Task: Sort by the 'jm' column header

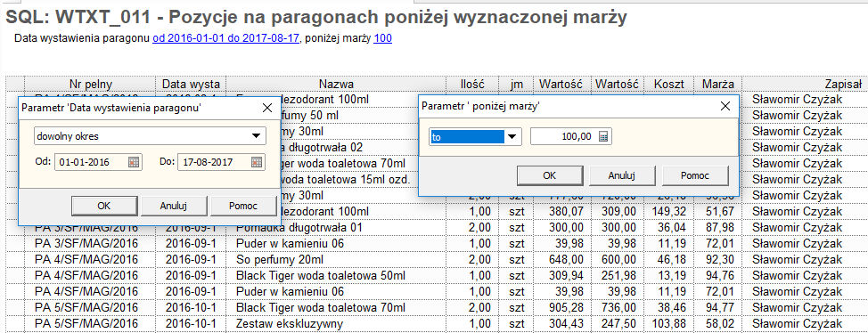Action: tap(515, 84)
